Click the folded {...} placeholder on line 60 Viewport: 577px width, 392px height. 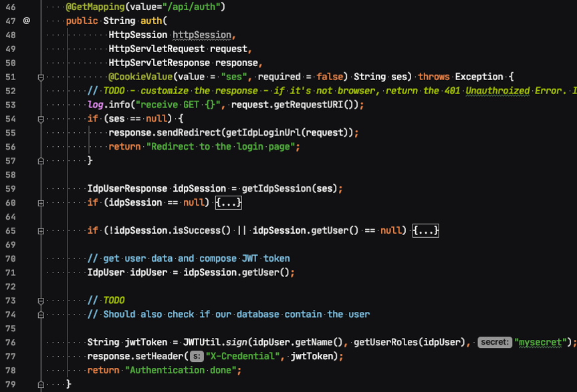coord(227,202)
